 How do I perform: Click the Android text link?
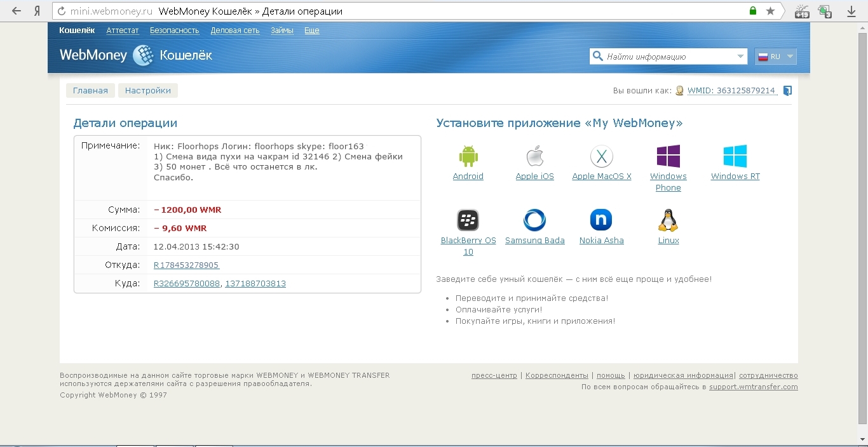click(468, 177)
